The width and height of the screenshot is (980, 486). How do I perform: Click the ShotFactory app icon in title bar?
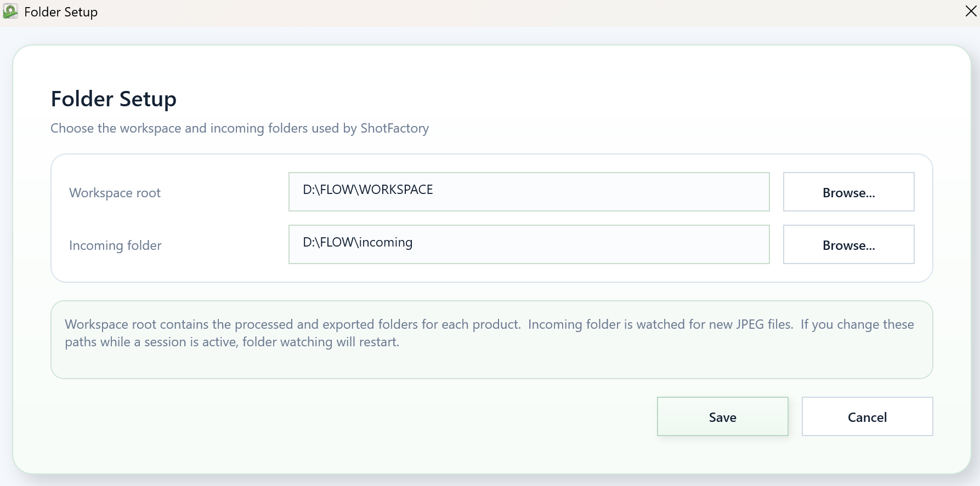coord(10,12)
